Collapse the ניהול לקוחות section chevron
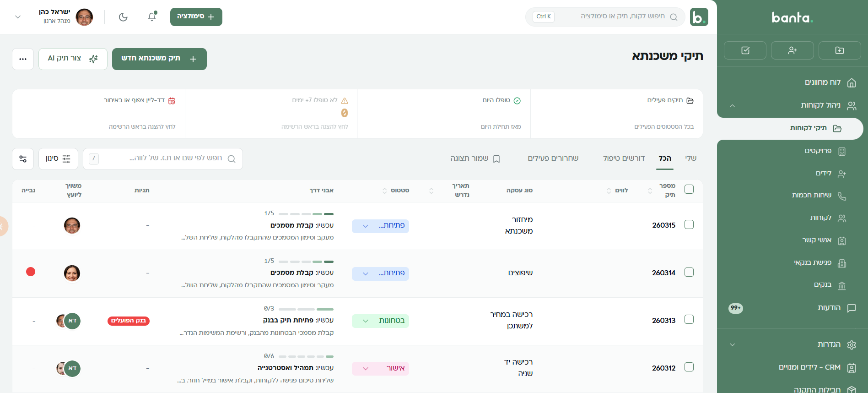The width and height of the screenshot is (868, 393). (733, 106)
